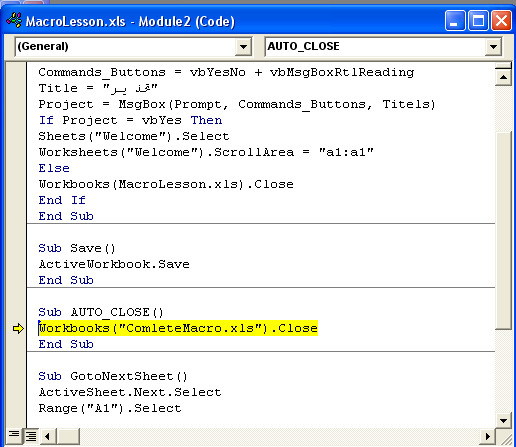Click horizontal scrollbar left arrow

click(48, 436)
